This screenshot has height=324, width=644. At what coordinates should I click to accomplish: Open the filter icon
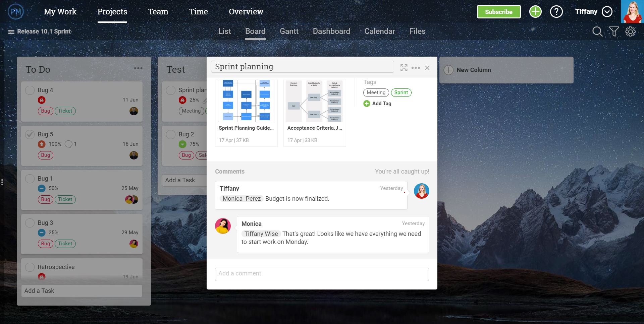point(614,31)
